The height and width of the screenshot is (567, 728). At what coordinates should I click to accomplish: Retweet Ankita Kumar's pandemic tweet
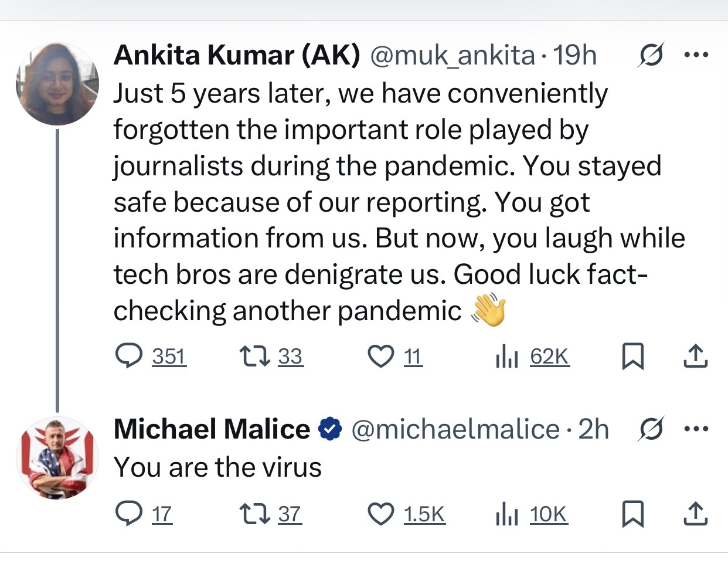tap(255, 356)
